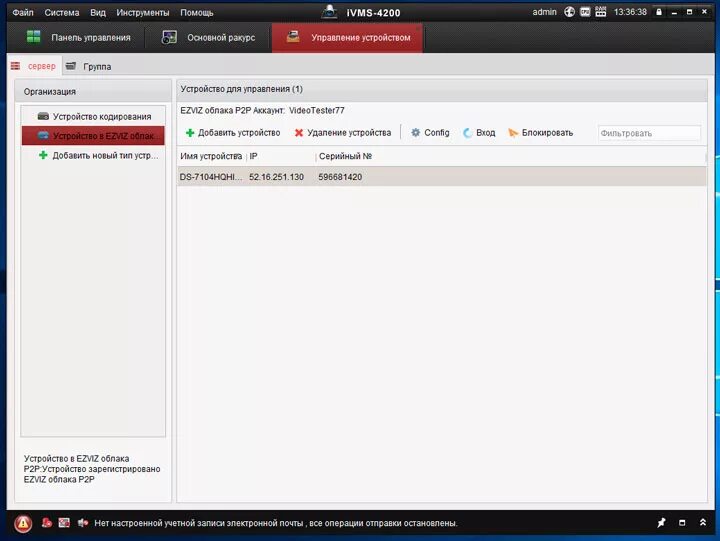Click the orange Блокировать arrow icon
The height and width of the screenshot is (541, 720).
tap(513, 133)
